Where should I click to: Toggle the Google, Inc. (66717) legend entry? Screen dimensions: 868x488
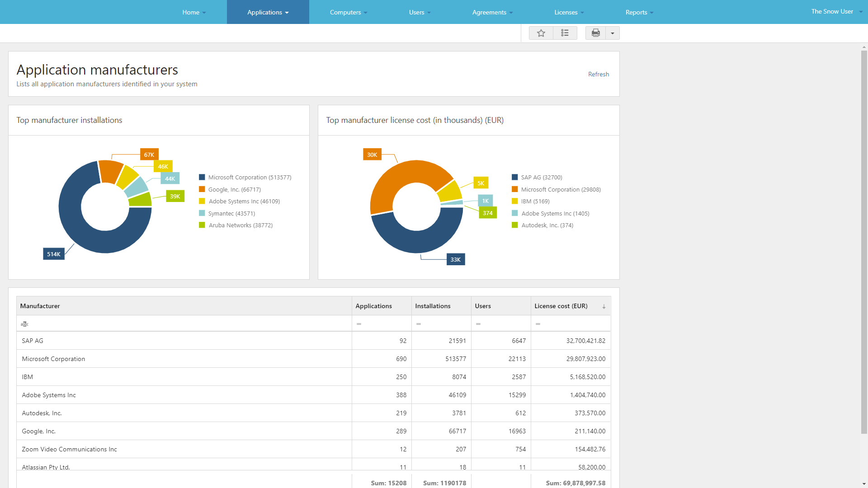pyautogui.click(x=234, y=190)
